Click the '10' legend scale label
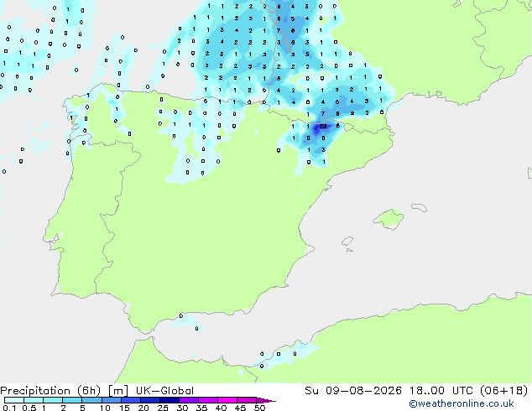The width and height of the screenshot is (532, 411). [x=105, y=408]
